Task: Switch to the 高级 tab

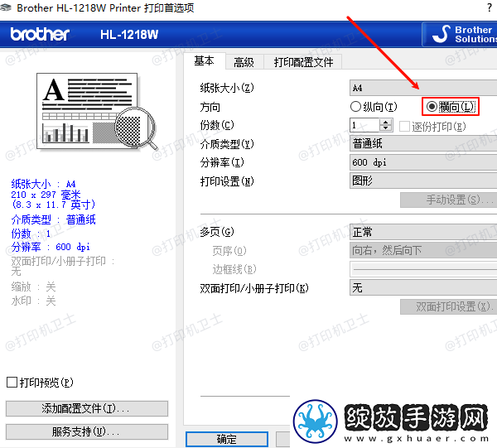Action: [244, 62]
